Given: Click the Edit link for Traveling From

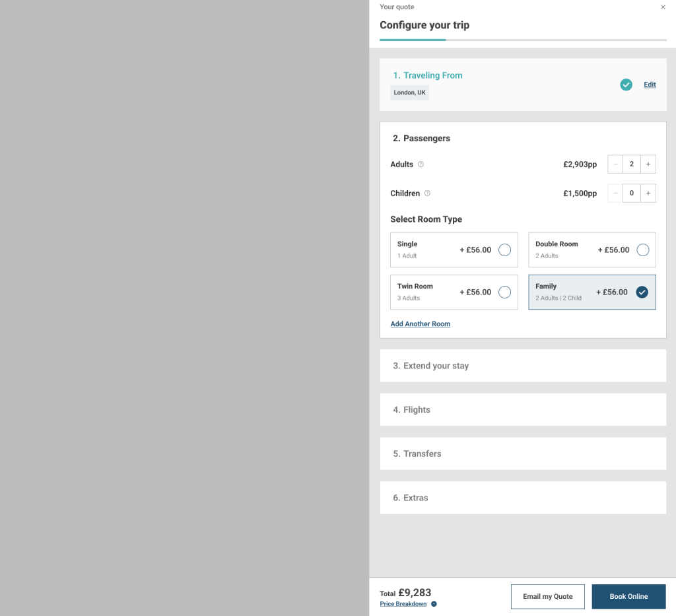Looking at the screenshot, I should pyautogui.click(x=650, y=85).
